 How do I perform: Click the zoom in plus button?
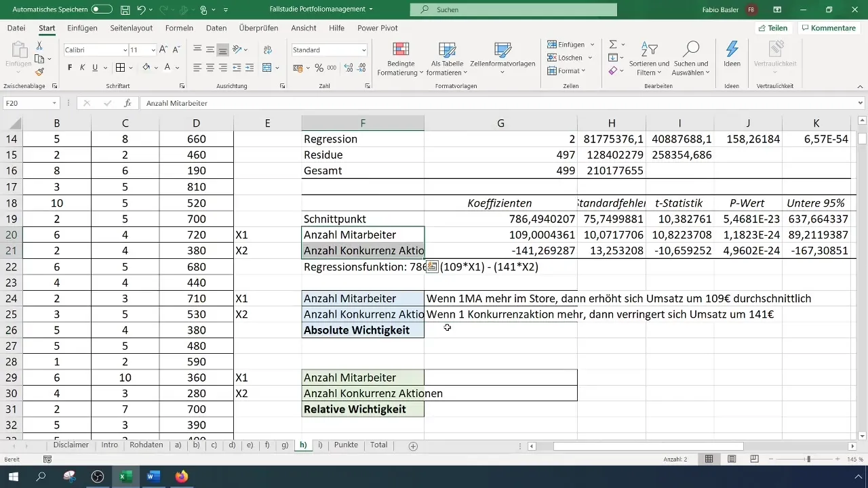pos(836,459)
